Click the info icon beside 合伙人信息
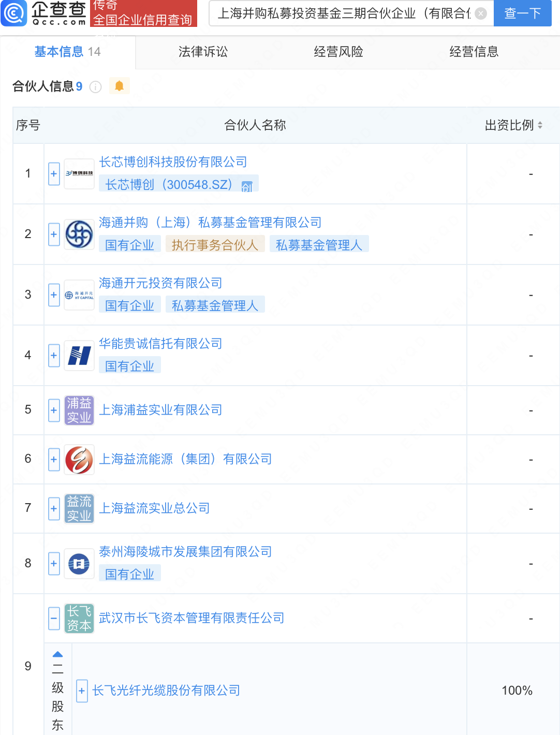The width and height of the screenshot is (560, 735). coord(96,87)
